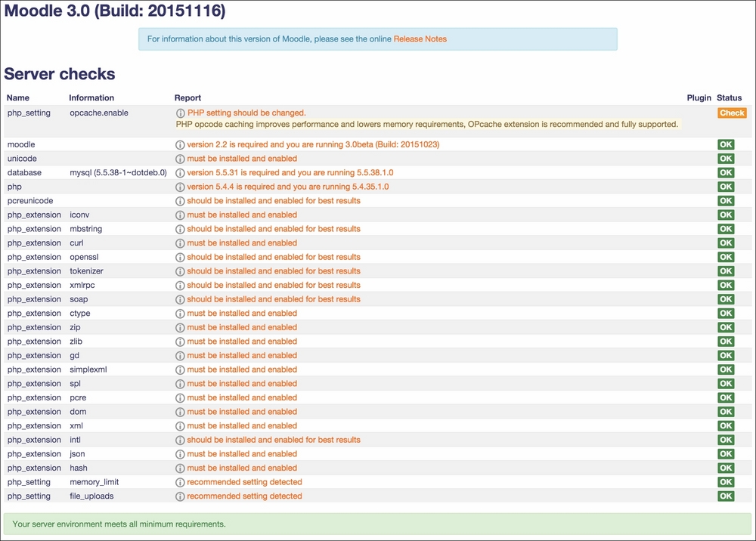This screenshot has height=541, width=756.
Task: Click OK badge in xml extension row
Action: (x=726, y=426)
